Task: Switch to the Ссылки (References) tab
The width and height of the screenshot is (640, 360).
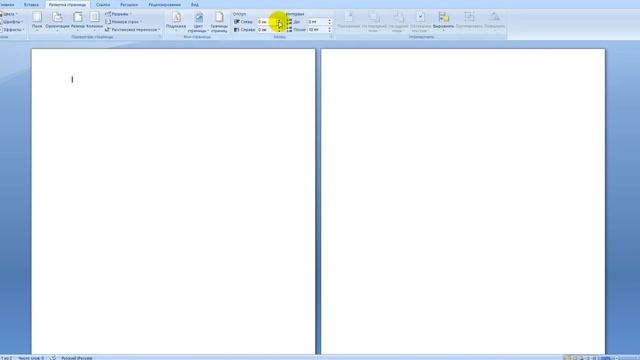Action: [x=103, y=4]
